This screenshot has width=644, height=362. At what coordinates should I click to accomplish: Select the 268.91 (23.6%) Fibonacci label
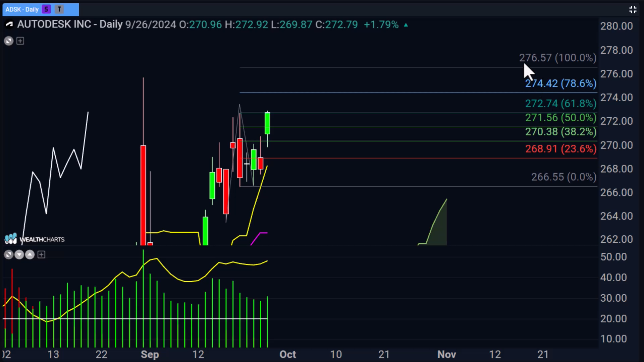(560, 149)
